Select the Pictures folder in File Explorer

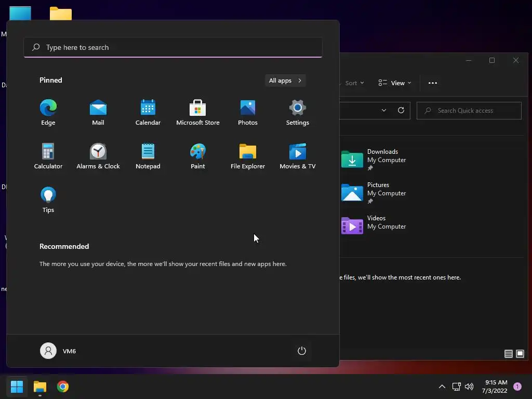pyautogui.click(x=373, y=192)
